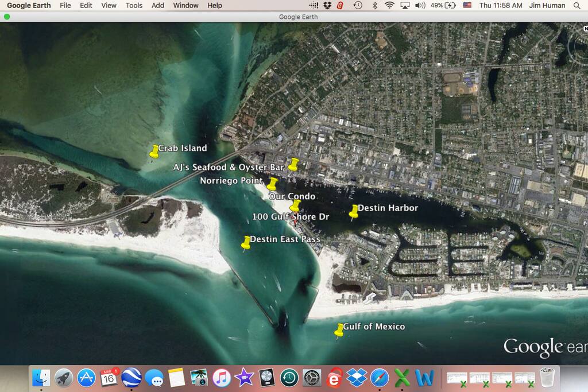Viewport: 588px width, 392px height.
Task: Open the AirPlay display menu
Action: tap(405, 5)
